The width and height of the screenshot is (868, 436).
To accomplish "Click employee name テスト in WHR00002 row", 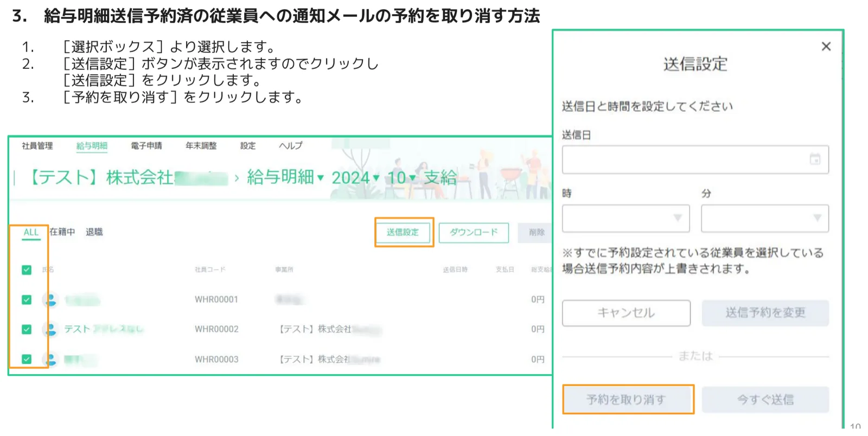I will click(x=104, y=329).
